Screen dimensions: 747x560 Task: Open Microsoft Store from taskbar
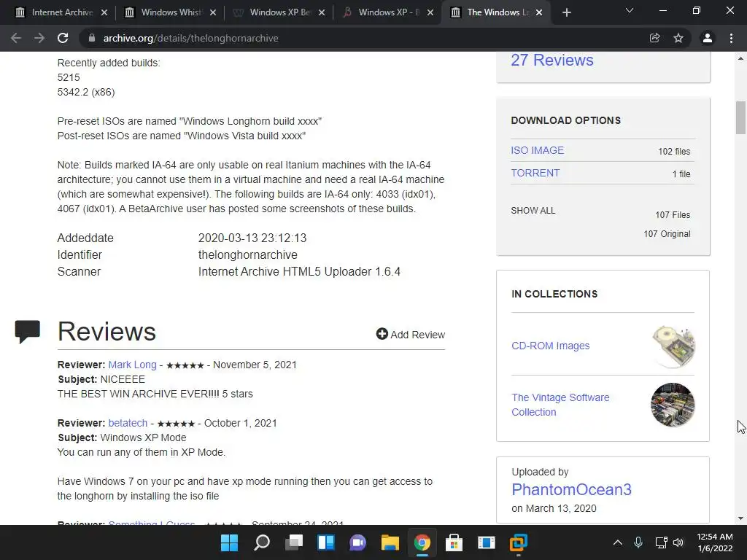pyautogui.click(x=454, y=542)
